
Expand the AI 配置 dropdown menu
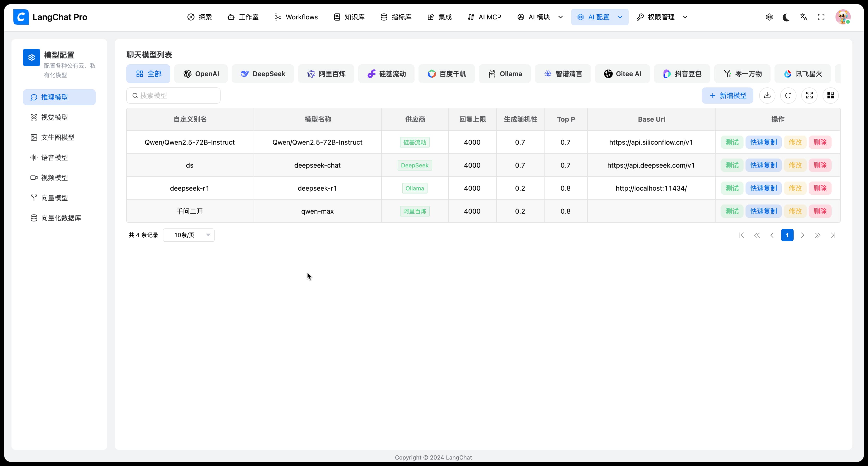pyautogui.click(x=600, y=17)
